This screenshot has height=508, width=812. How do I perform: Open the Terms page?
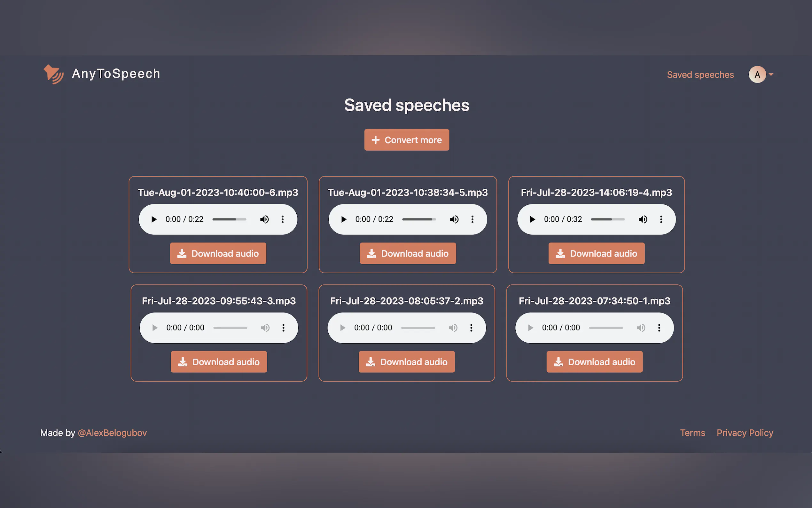coord(692,433)
